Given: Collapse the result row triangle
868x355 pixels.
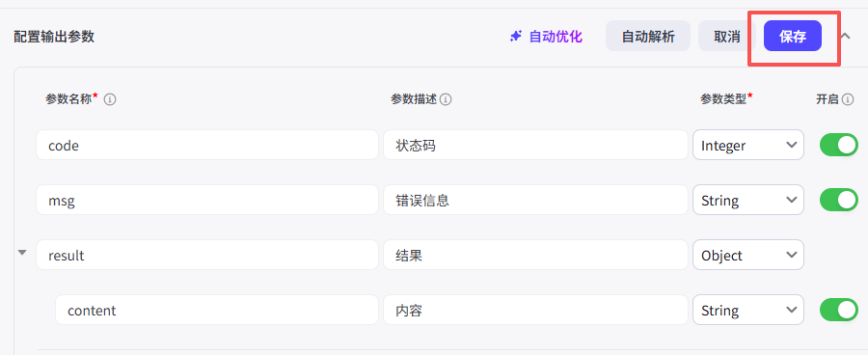Looking at the screenshot, I should pyautogui.click(x=22, y=253).
